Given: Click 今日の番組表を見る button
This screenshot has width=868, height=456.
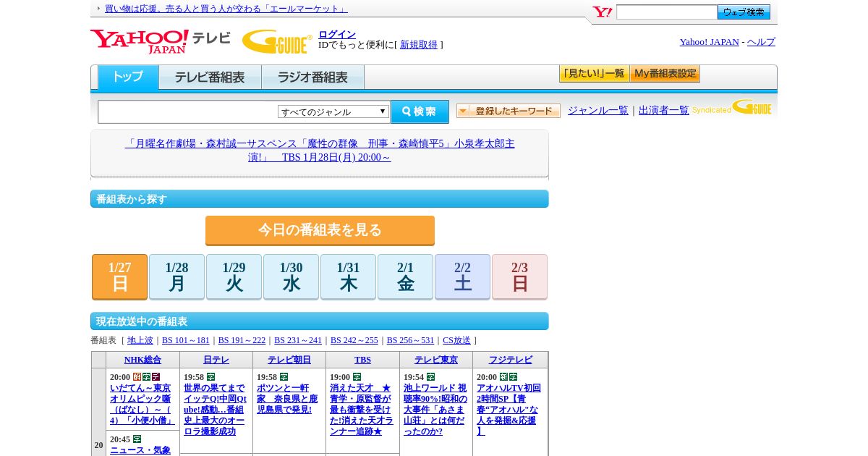Looking at the screenshot, I should click(320, 230).
